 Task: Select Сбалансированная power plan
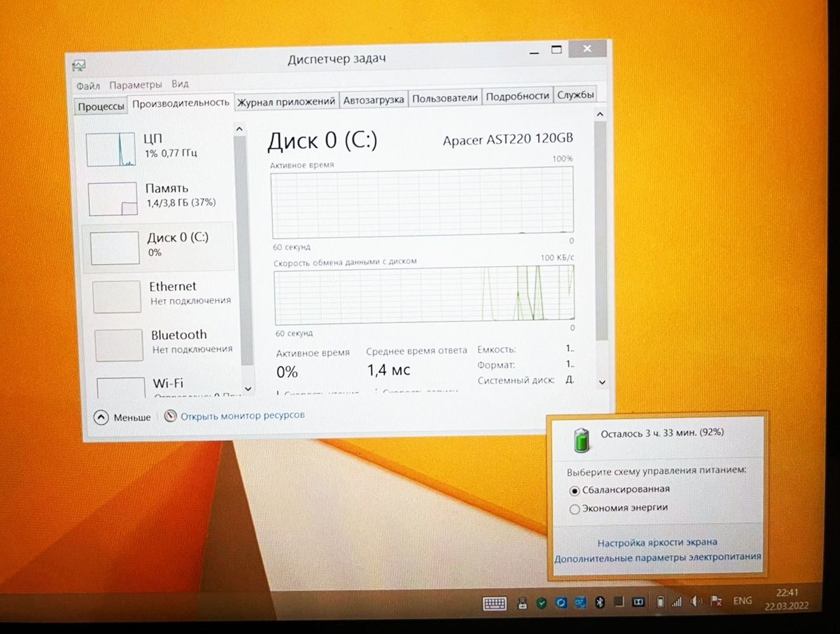[x=620, y=490]
